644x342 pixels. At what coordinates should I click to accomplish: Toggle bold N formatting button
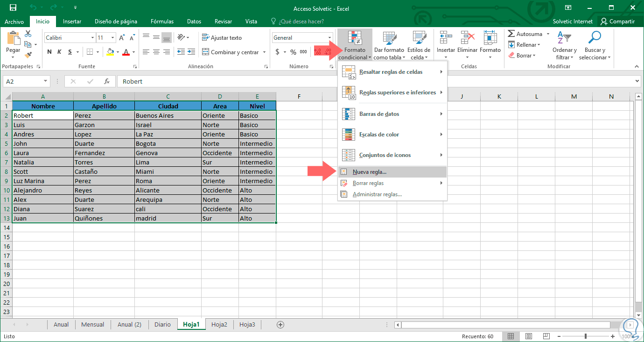tap(49, 52)
